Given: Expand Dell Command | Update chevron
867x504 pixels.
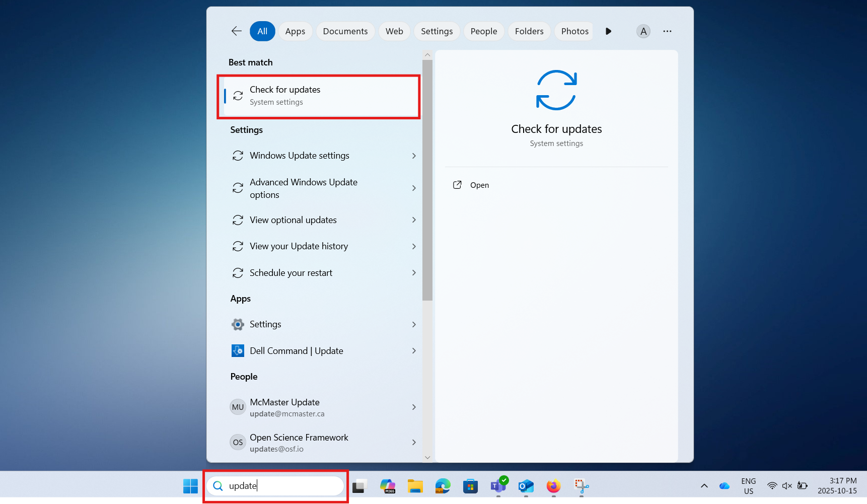Looking at the screenshot, I should [x=414, y=351].
